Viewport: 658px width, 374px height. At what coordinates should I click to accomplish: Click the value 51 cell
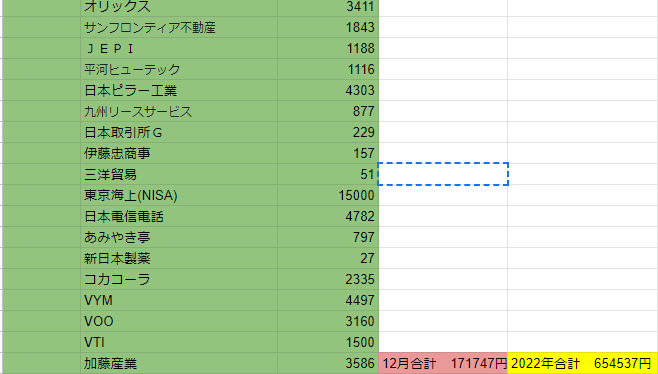[x=328, y=174]
